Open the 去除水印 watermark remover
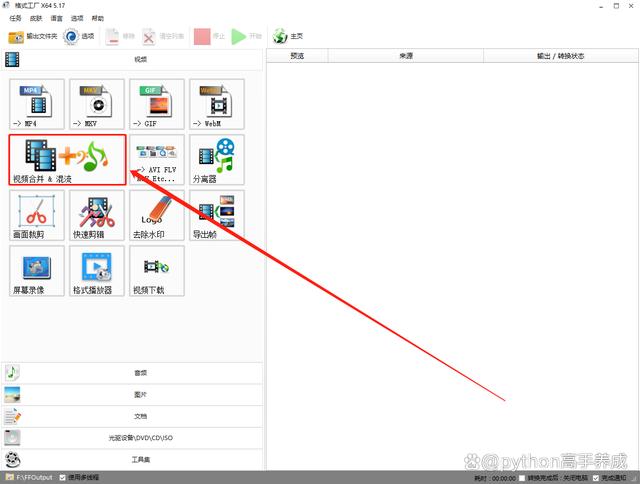 157,215
